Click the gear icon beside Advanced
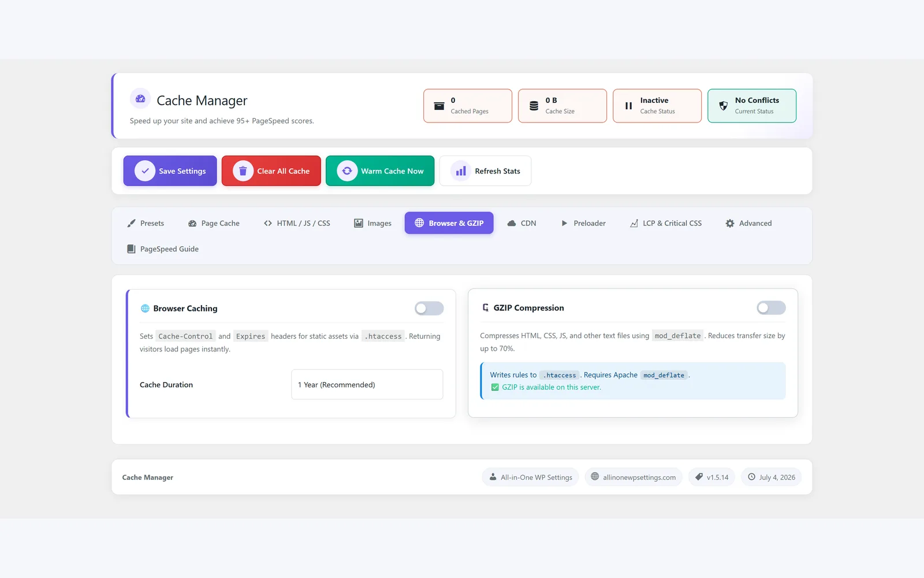 coord(730,223)
